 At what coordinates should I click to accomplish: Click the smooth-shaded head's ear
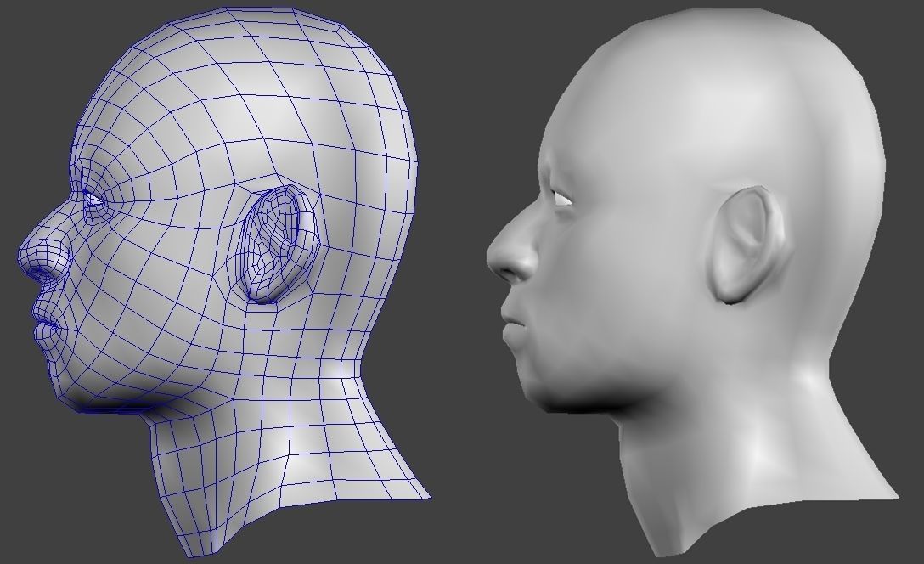click(x=748, y=245)
